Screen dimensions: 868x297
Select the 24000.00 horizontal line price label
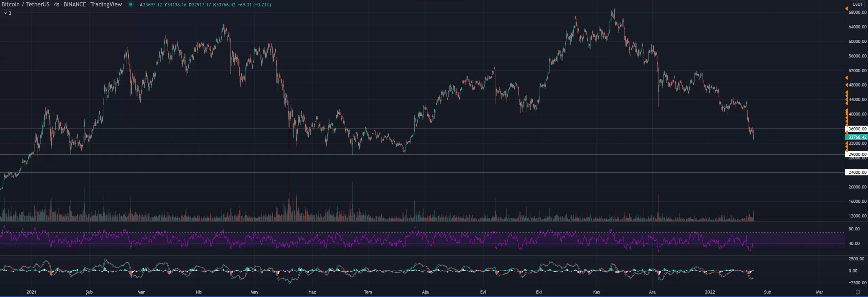coord(857,172)
